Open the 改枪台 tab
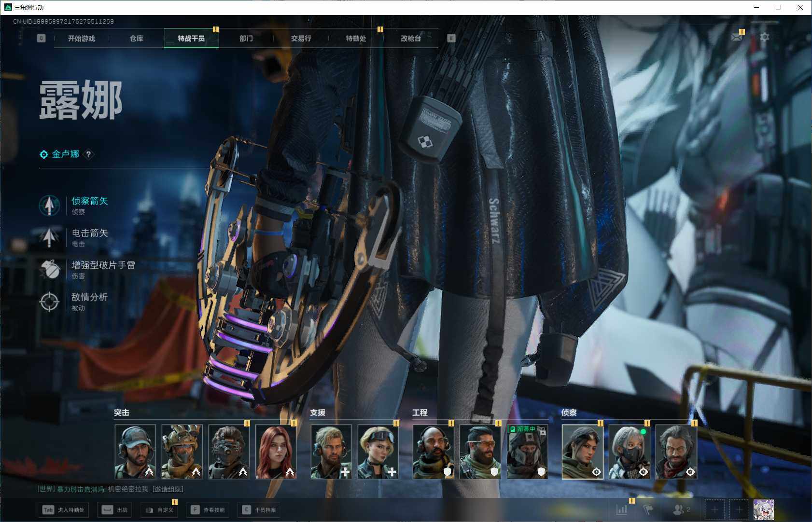Viewport: 812px width, 522px height. tap(410, 39)
